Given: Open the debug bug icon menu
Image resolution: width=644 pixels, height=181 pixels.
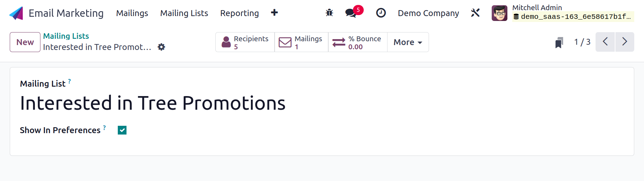Looking at the screenshot, I should pyautogui.click(x=329, y=13).
